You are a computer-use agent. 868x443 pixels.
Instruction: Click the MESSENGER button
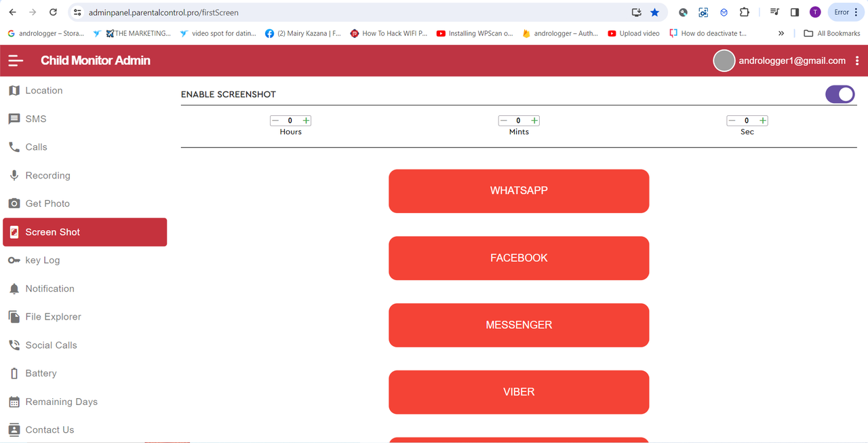(519, 325)
